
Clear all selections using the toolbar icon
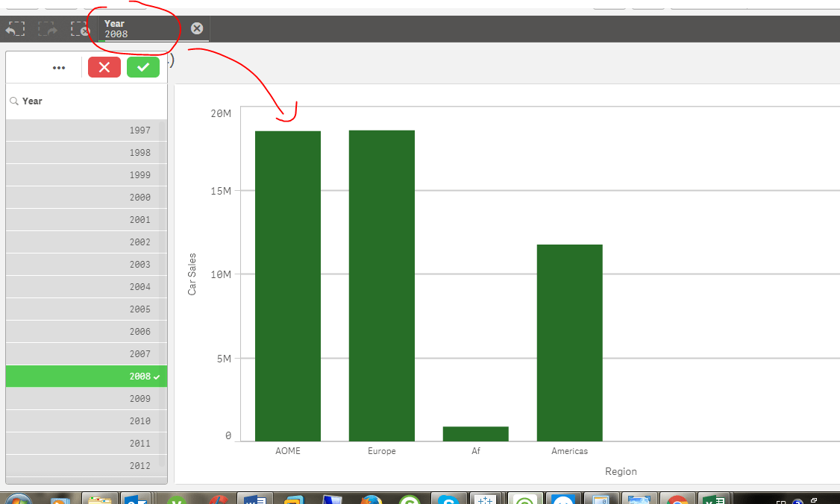coord(79,28)
